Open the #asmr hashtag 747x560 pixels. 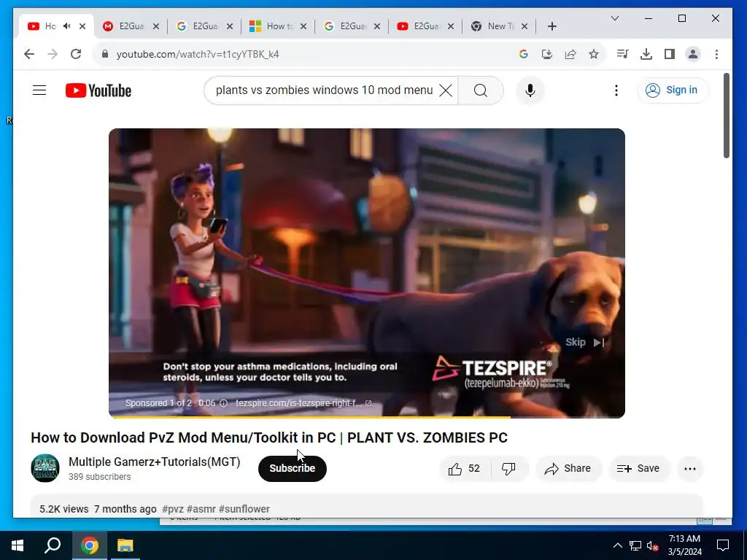200,508
